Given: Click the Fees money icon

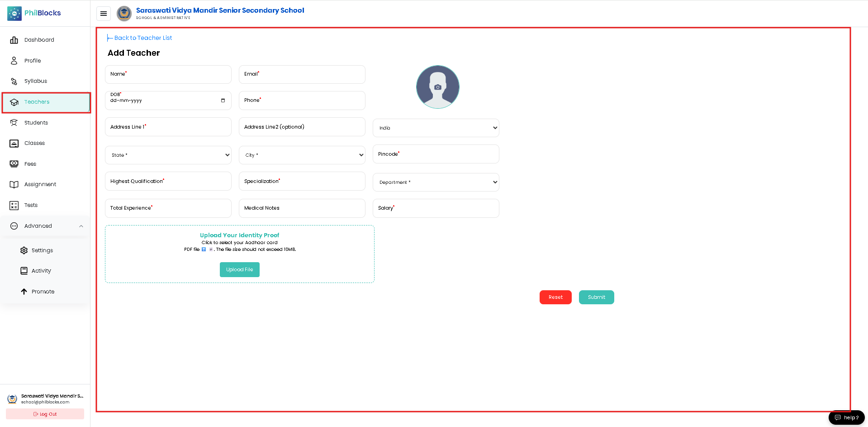Looking at the screenshot, I should [14, 164].
